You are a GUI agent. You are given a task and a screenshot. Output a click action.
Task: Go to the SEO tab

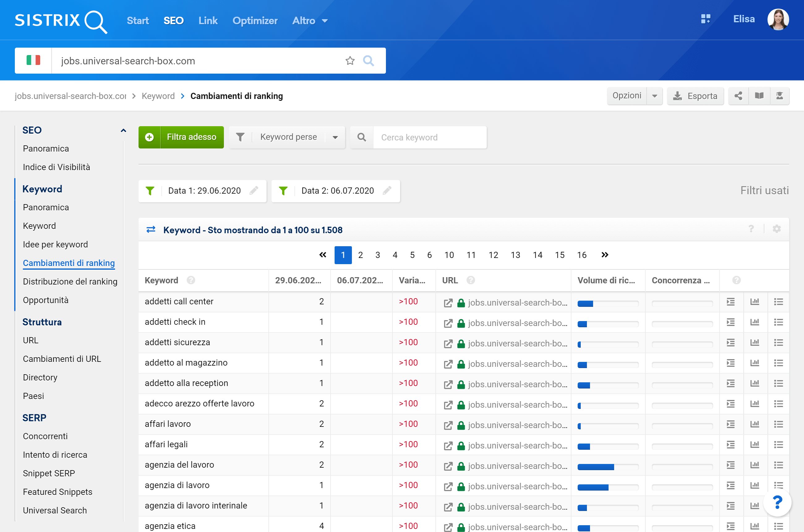173,21
